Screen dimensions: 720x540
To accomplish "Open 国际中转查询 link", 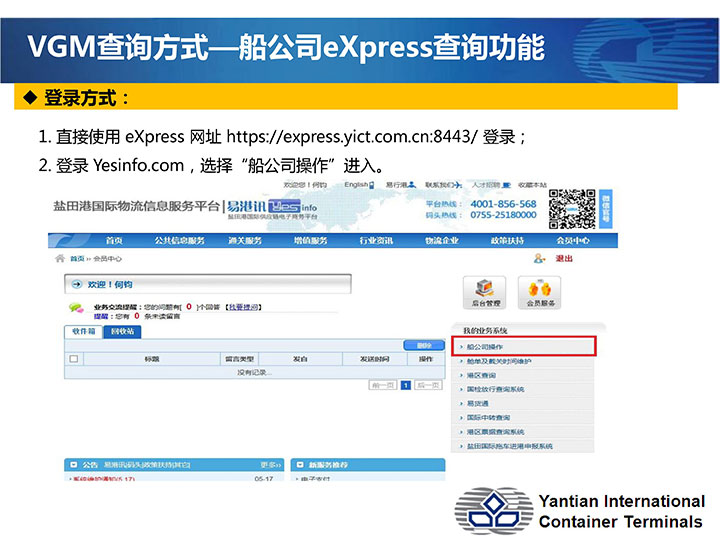I will point(488,417).
